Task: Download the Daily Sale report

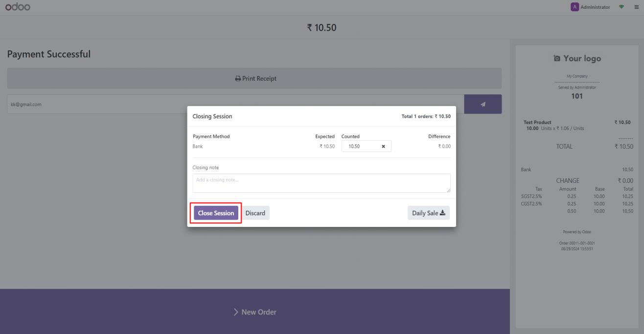Action: 428,213
